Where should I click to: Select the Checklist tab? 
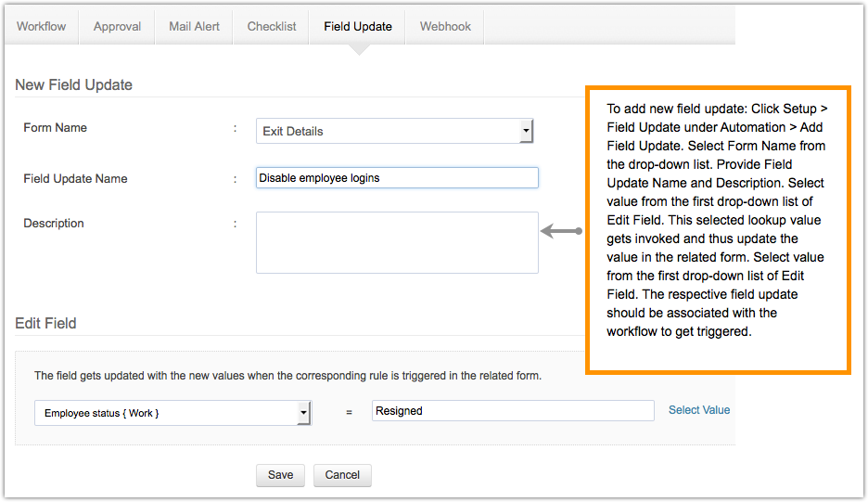tap(272, 27)
